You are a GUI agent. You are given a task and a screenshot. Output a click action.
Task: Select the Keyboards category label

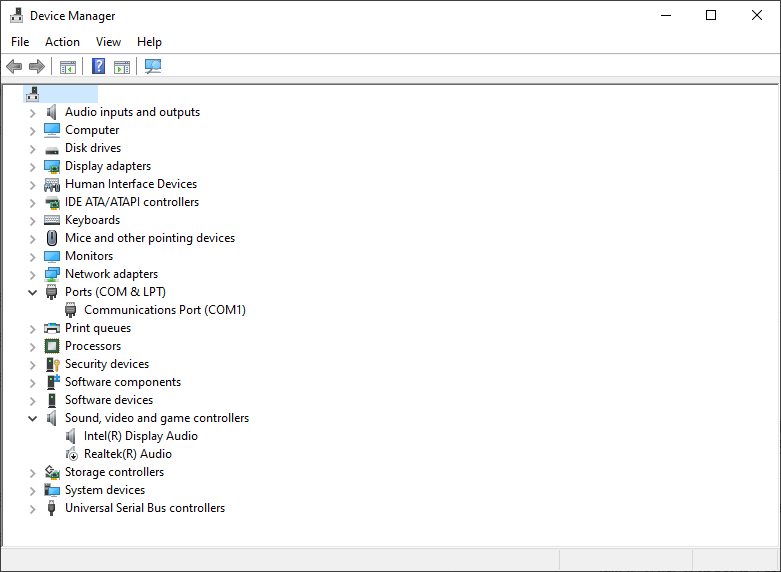[x=92, y=220]
